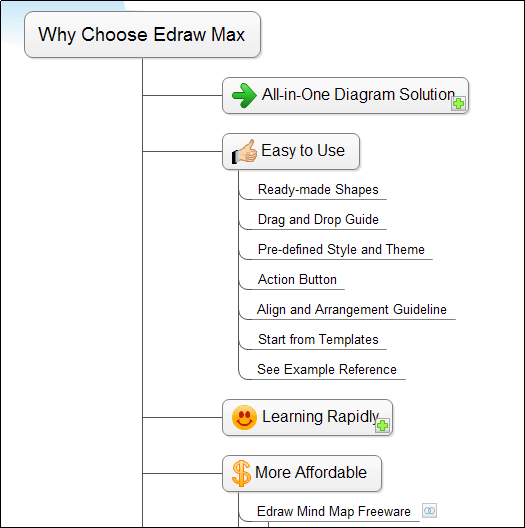
Task: Expand Learning Rapidly using green plus button
Action: pyautogui.click(x=382, y=426)
